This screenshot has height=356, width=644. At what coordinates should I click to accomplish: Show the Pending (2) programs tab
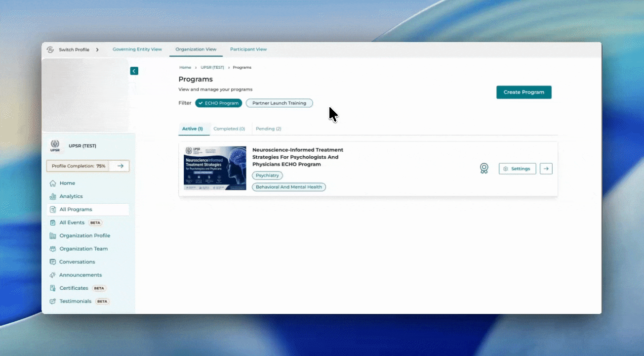[269, 129]
